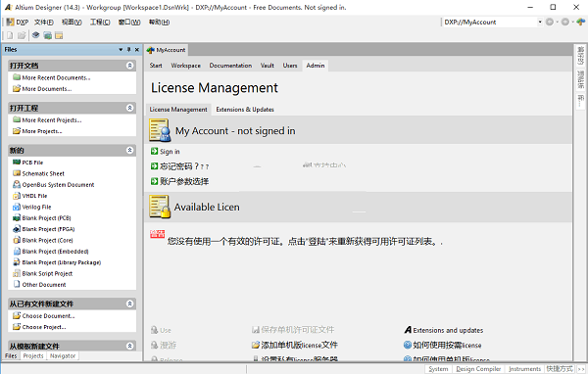Click the home page icon in the navigation bar
Screen dimensions: 588x374
click(x=580, y=23)
